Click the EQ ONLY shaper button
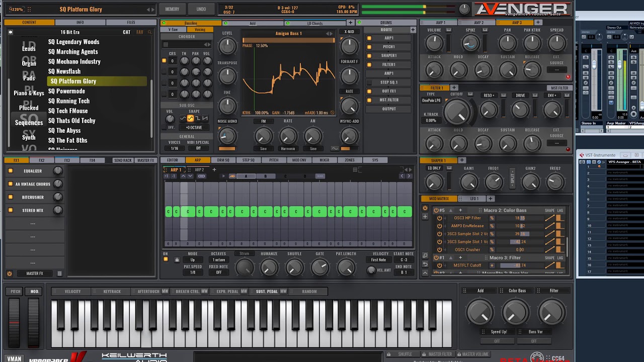Screen dimensions: 644x362 click(434, 168)
